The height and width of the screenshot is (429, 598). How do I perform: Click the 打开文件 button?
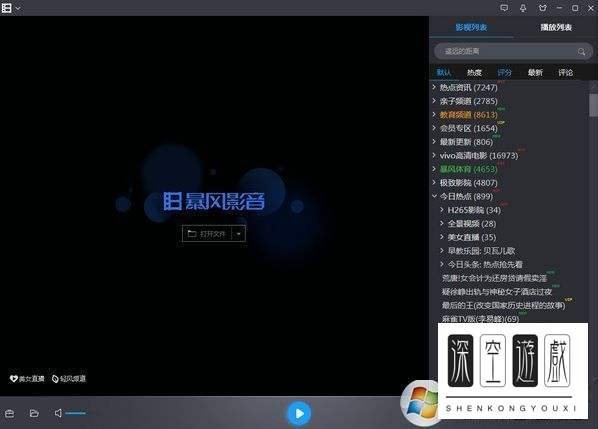207,234
